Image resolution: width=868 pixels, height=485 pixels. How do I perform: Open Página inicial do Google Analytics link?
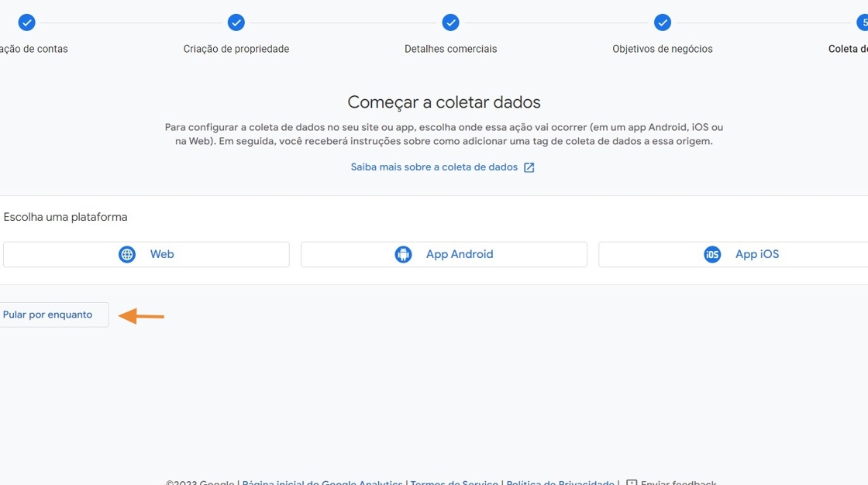point(322,482)
